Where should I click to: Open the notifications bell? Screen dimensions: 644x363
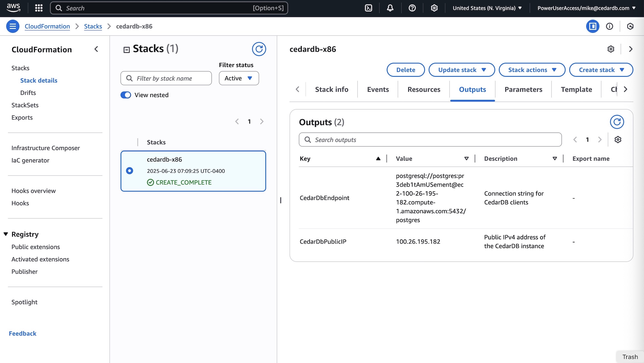pyautogui.click(x=390, y=8)
